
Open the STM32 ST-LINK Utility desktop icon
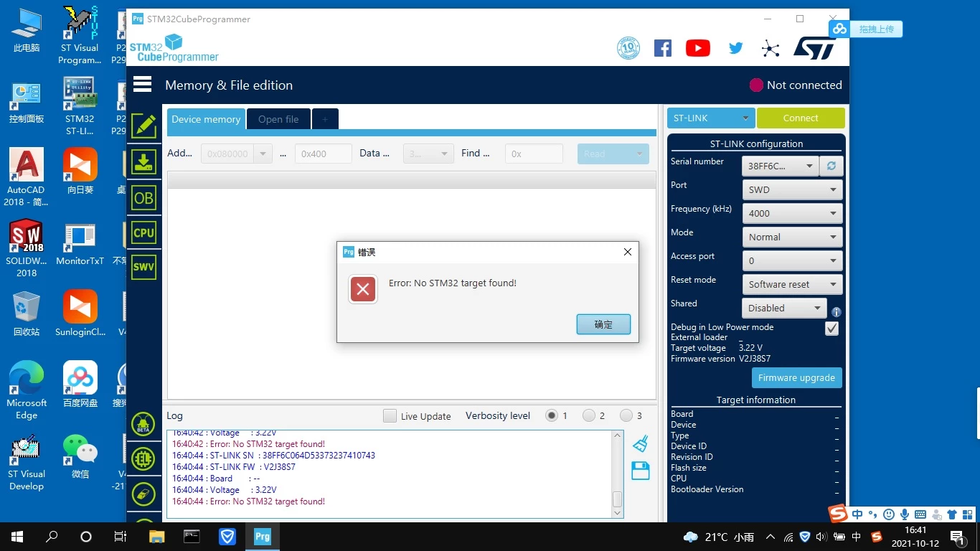click(80, 105)
